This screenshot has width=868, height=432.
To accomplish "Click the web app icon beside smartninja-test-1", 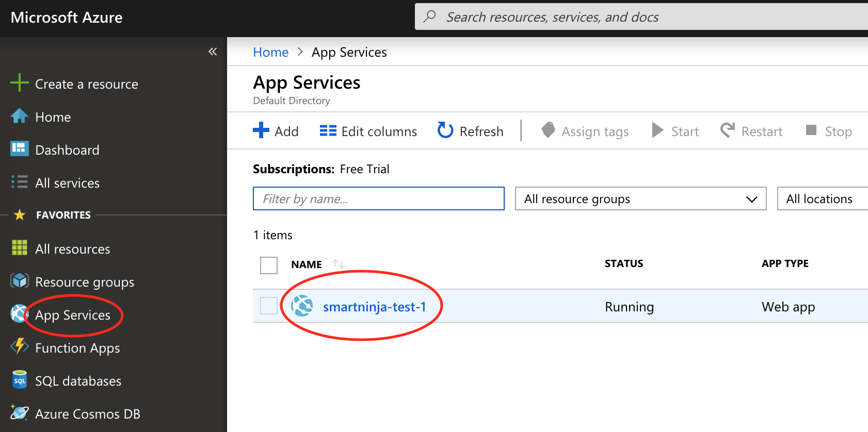I will [302, 306].
